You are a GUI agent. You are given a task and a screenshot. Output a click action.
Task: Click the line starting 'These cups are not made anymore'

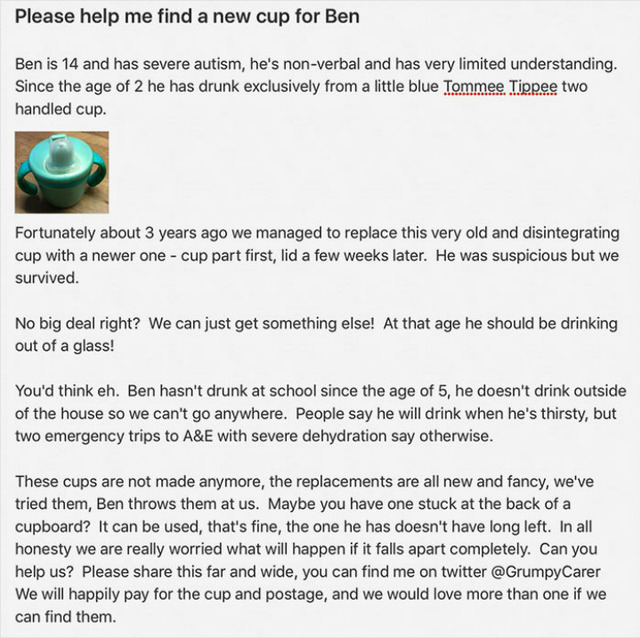click(304, 481)
